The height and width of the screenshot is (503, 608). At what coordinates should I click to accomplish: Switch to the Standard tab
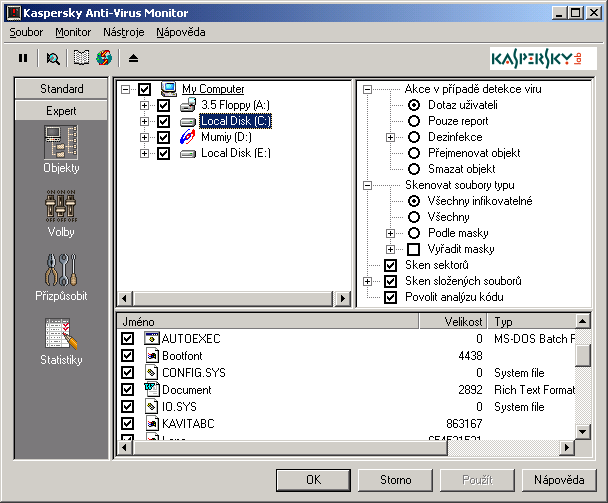pos(61,88)
